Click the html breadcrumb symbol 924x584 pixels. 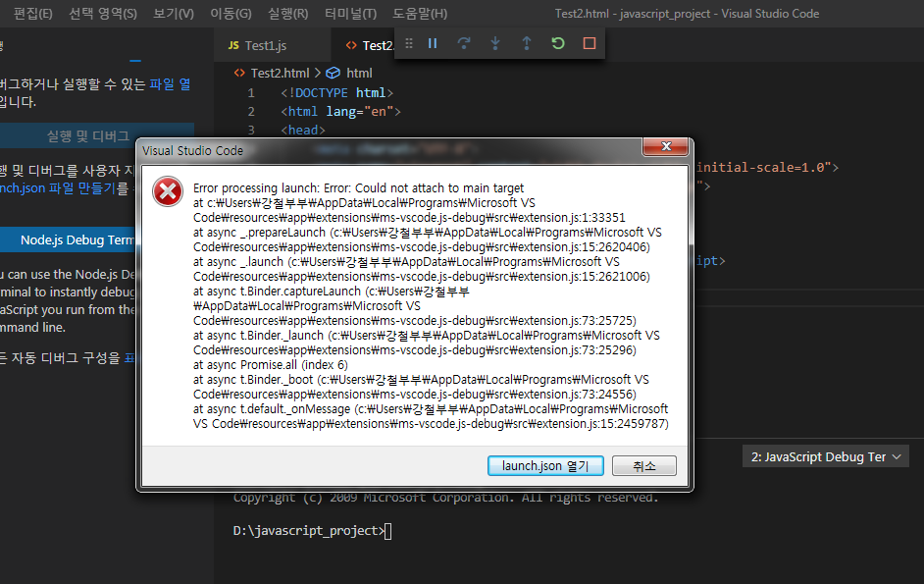359,73
